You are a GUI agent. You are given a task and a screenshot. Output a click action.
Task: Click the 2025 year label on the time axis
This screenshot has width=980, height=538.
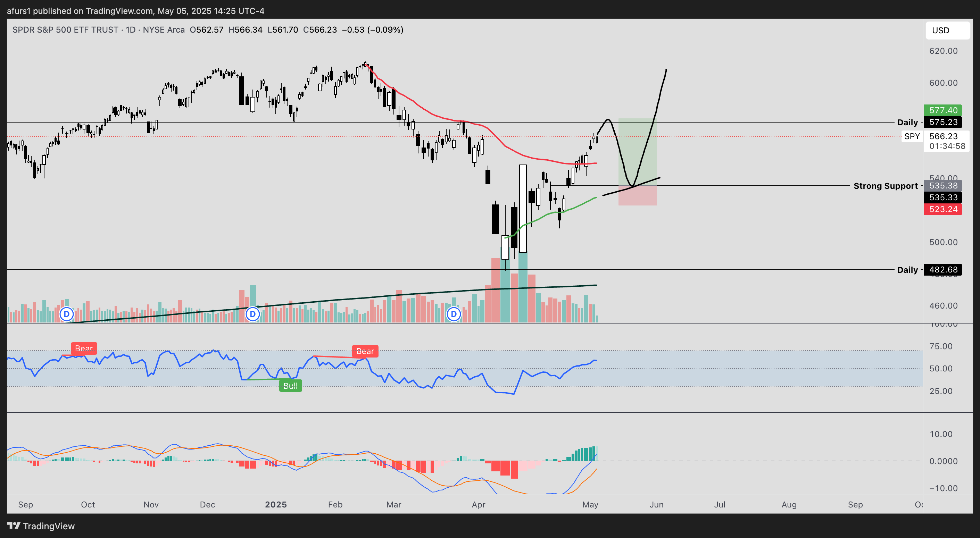click(x=276, y=505)
